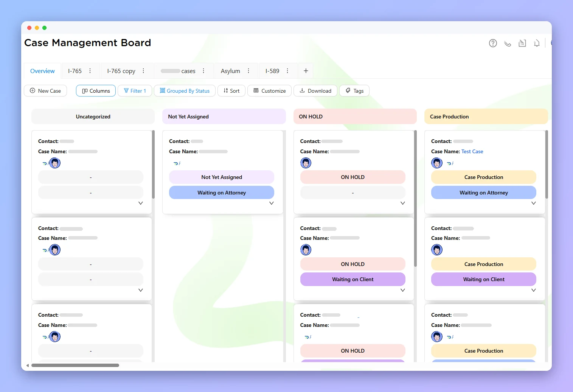Add a new board tab with plus
This screenshot has height=392, width=573.
[x=306, y=71]
